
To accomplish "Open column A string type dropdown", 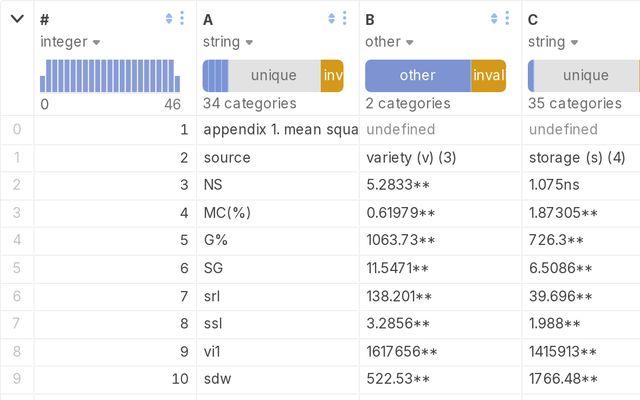I will tap(227, 42).
